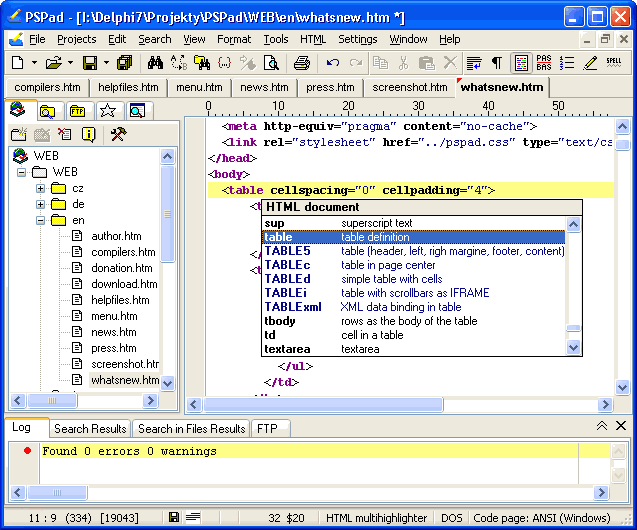The image size is (637, 530).
Task: Click the editor horizontal scrollbar thumb
Action: tap(323, 405)
